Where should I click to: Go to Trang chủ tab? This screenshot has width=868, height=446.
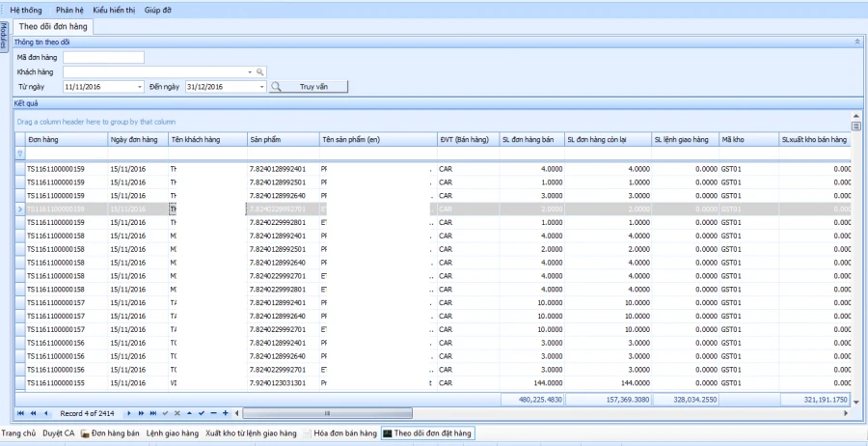point(18,433)
